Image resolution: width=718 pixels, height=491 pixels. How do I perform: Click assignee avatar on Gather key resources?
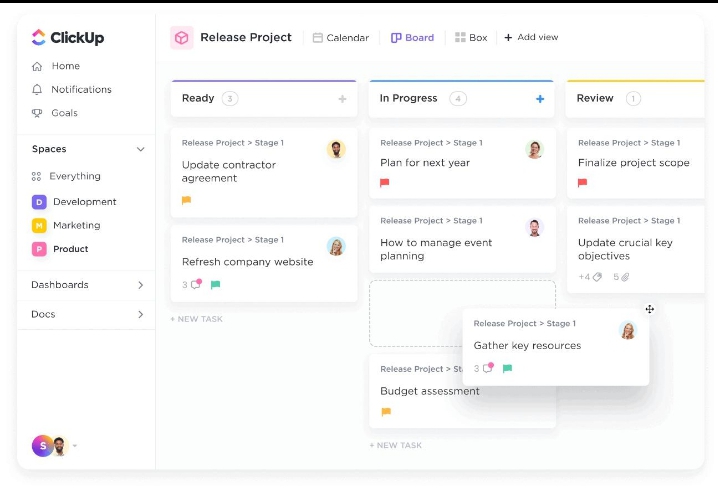pyautogui.click(x=628, y=330)
